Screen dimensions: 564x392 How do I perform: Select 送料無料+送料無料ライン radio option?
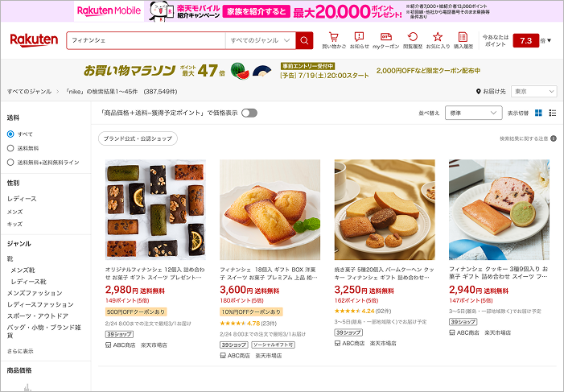10,163
